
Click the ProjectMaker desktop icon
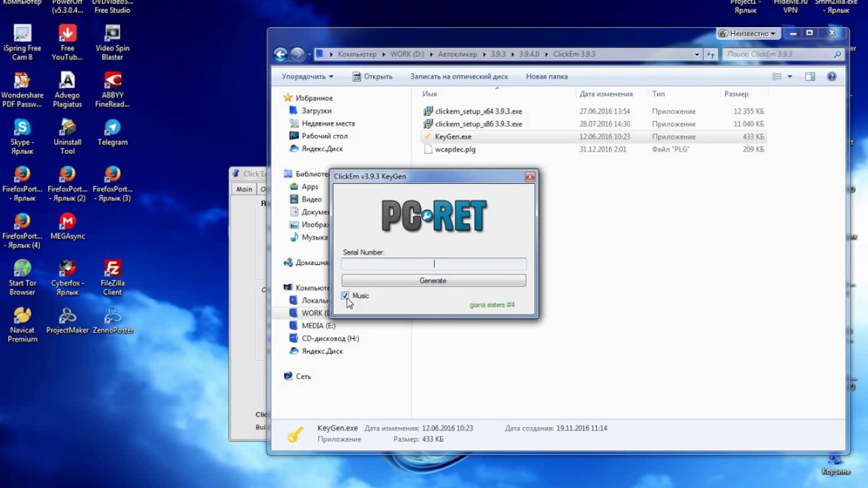67,321
